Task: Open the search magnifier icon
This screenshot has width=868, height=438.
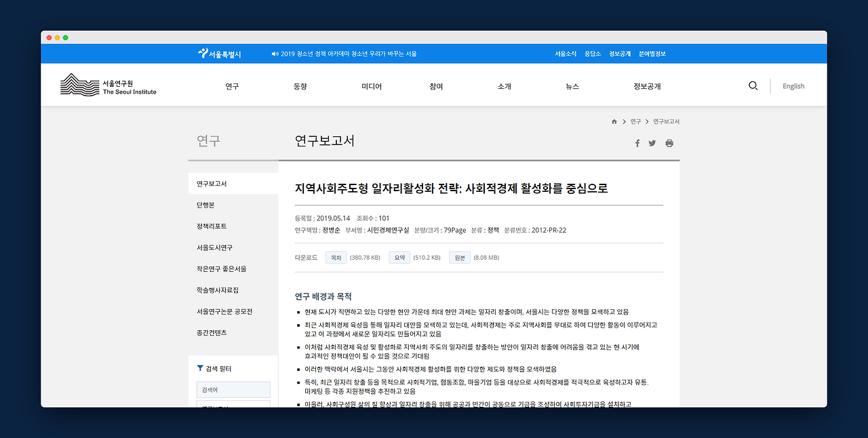Action: pyautogui.click(x=753, y=86)
